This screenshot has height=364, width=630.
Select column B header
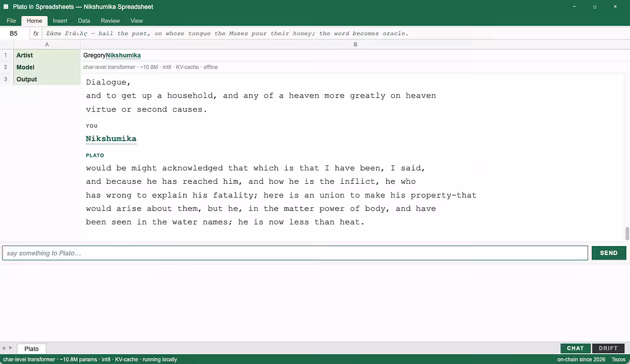pyautogui.click(x=355, y=44)
